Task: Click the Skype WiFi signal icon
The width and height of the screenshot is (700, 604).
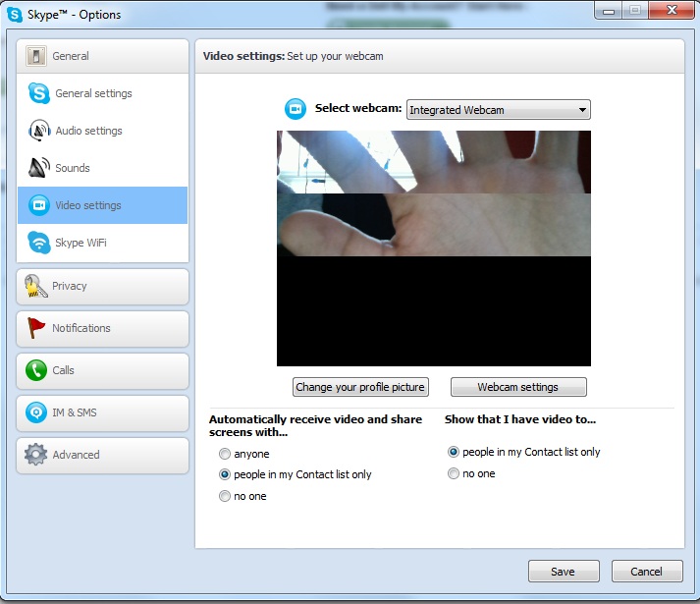Action: (x=39, y=243)
